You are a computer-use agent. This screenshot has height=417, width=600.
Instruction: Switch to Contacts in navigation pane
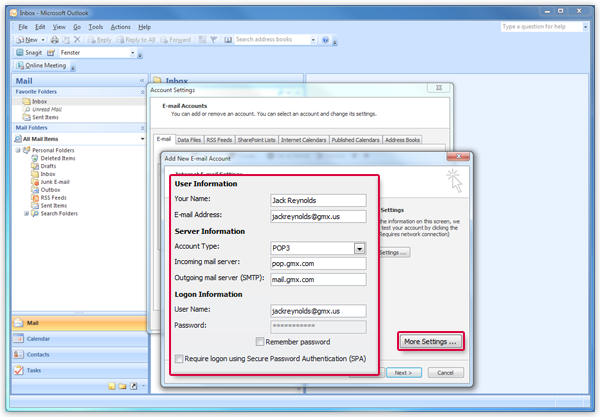click(x=79, y=355)
